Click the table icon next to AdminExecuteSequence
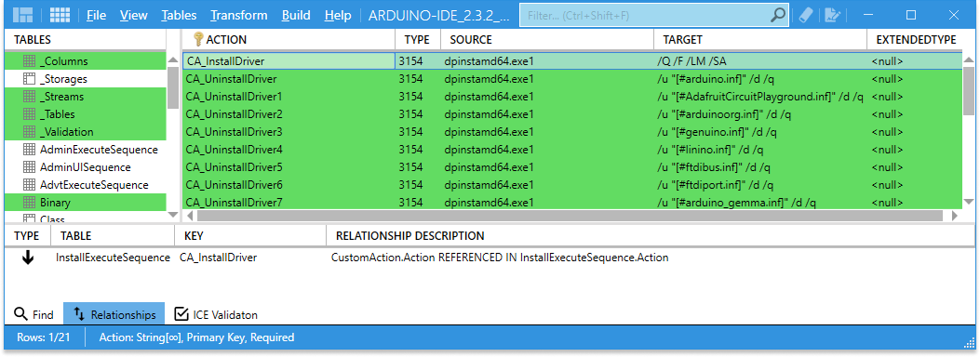980x357 pixels. (x=29, y=150)
